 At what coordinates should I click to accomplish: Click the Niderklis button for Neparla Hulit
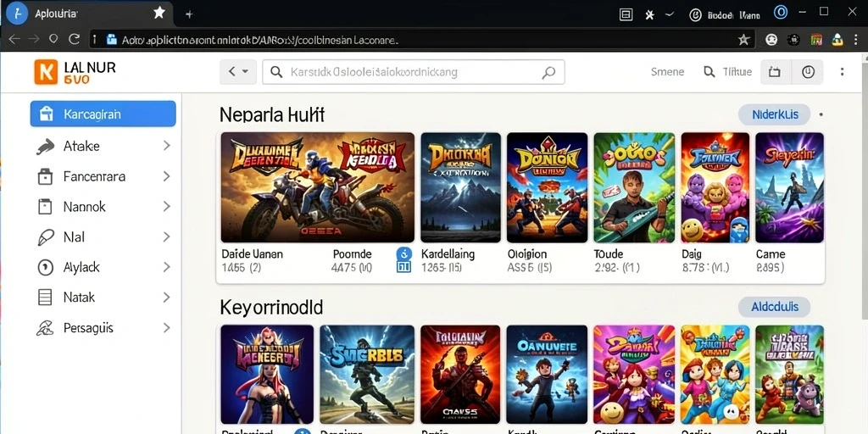pyautogui.click(x=775, y=114)
